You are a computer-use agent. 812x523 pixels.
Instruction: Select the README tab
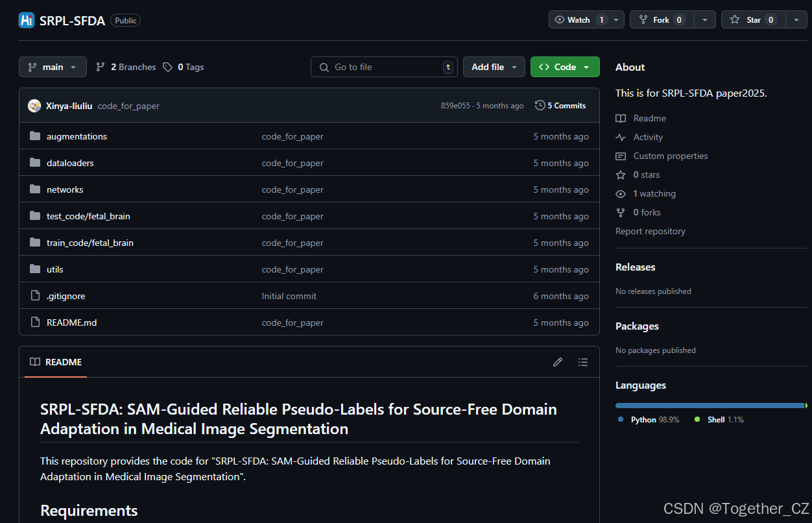point(55,362)
